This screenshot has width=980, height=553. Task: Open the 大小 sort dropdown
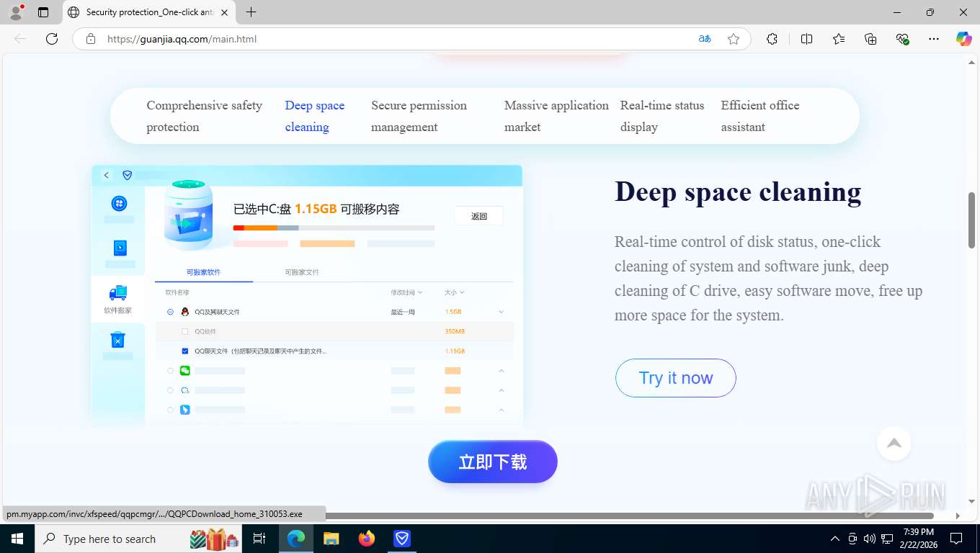[x=455, y=292]
